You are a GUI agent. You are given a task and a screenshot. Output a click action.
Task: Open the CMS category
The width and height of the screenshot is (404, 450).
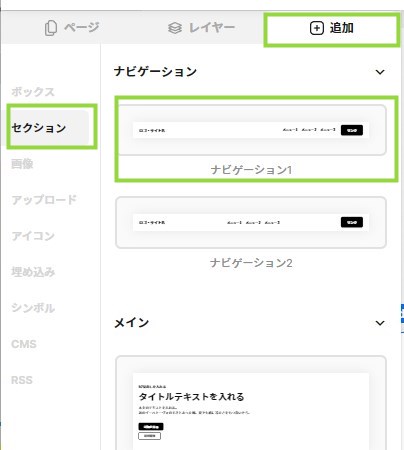pyautogui.click(x=24, y=344)
